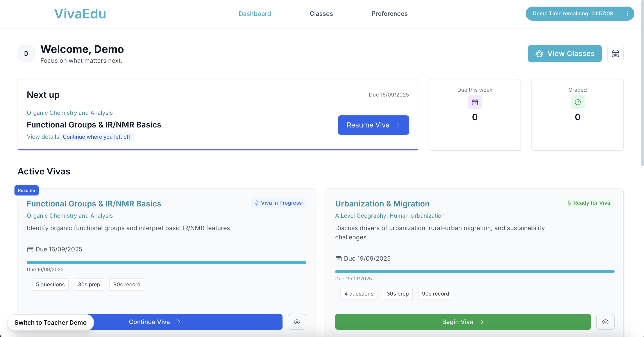Click the View Classes button
This screenshot has height=337, width=644.
point(565,54)
